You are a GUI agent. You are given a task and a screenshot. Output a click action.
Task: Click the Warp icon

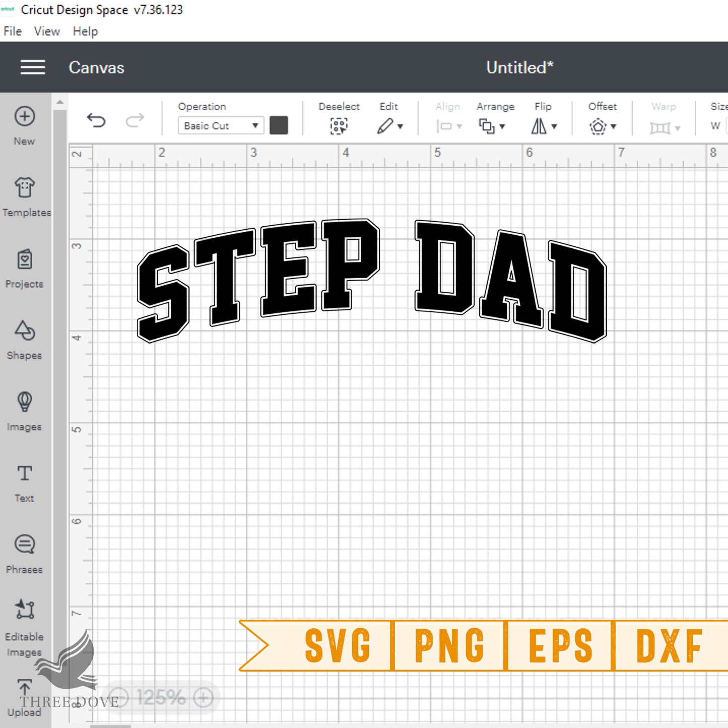[x=660, y=128]
